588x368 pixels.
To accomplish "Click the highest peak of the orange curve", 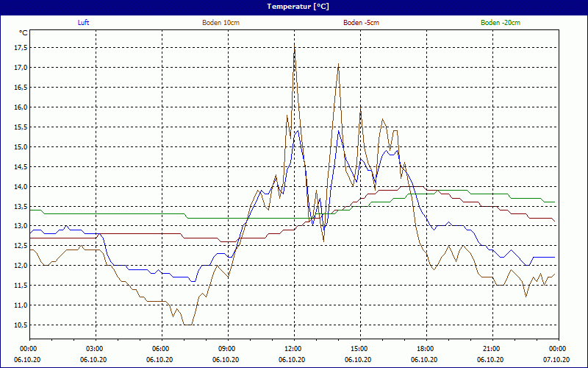I will pos(295,46).
